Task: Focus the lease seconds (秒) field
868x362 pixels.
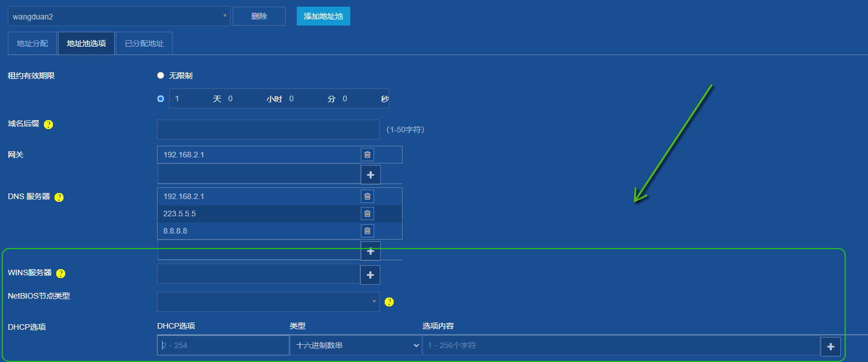Action: [x=360, y=98]
